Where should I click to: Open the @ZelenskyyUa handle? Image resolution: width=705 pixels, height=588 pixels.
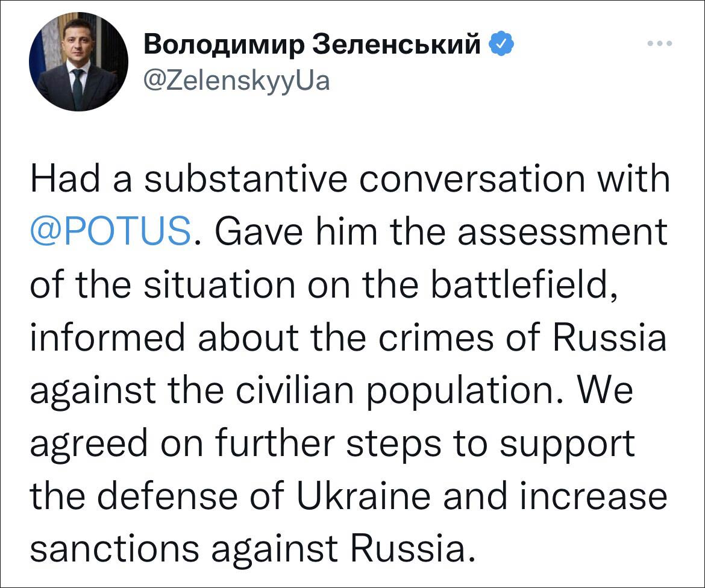(237, 80)
